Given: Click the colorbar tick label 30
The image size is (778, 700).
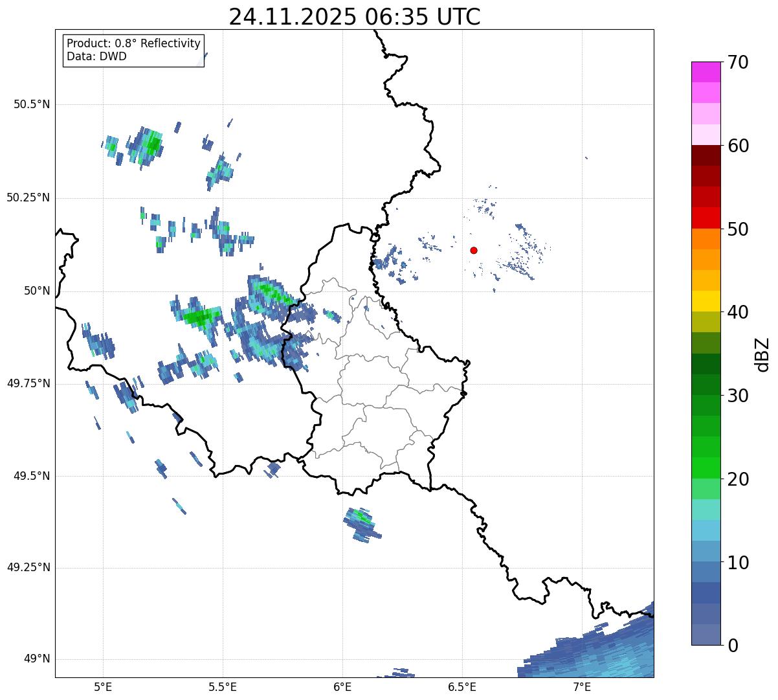Looking at the screenshot, I should tap(738, 396).
